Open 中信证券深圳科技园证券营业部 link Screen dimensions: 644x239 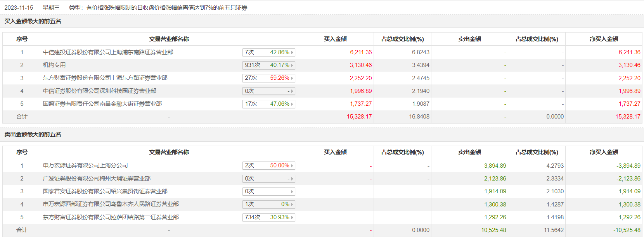pos(99,91)
